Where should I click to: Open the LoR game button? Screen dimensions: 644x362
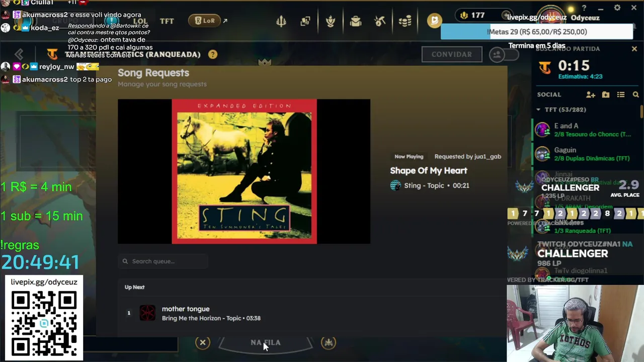(205, 21)
